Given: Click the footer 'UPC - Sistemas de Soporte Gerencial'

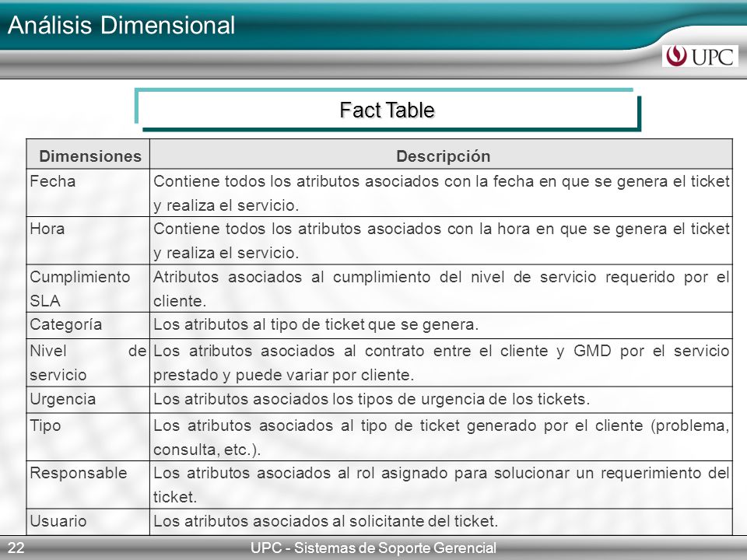Looking at the screenshot, I should [x=373, y=548].
